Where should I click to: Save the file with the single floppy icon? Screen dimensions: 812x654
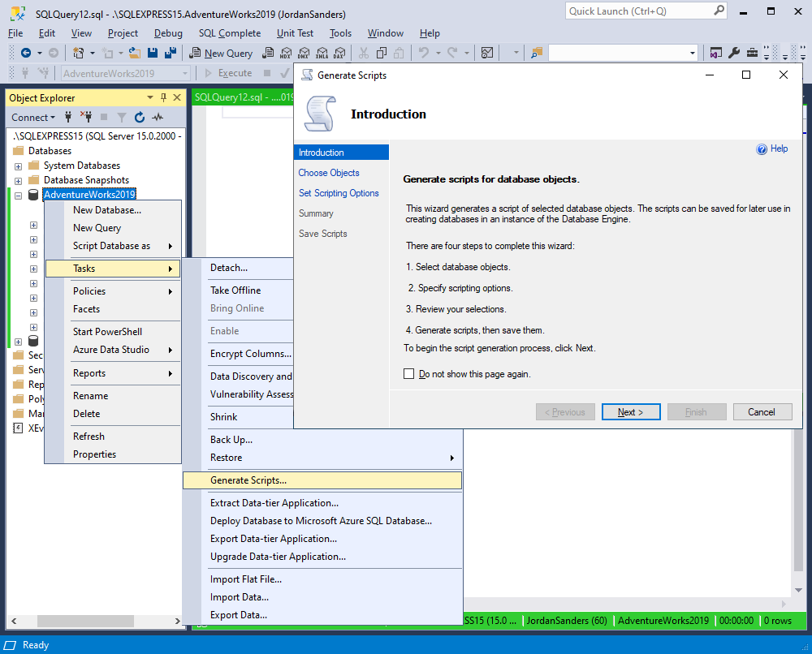[x=153, y=53]
